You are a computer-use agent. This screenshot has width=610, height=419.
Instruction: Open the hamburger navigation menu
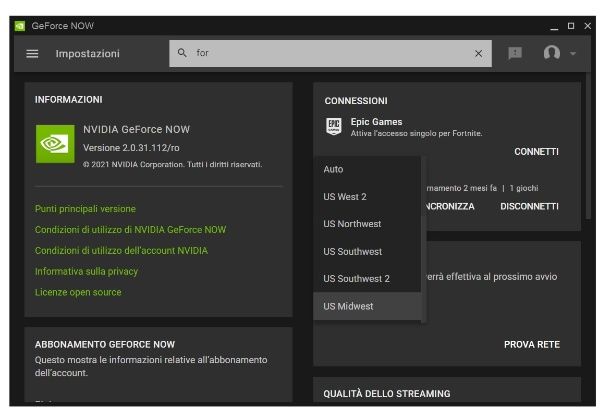32,54
